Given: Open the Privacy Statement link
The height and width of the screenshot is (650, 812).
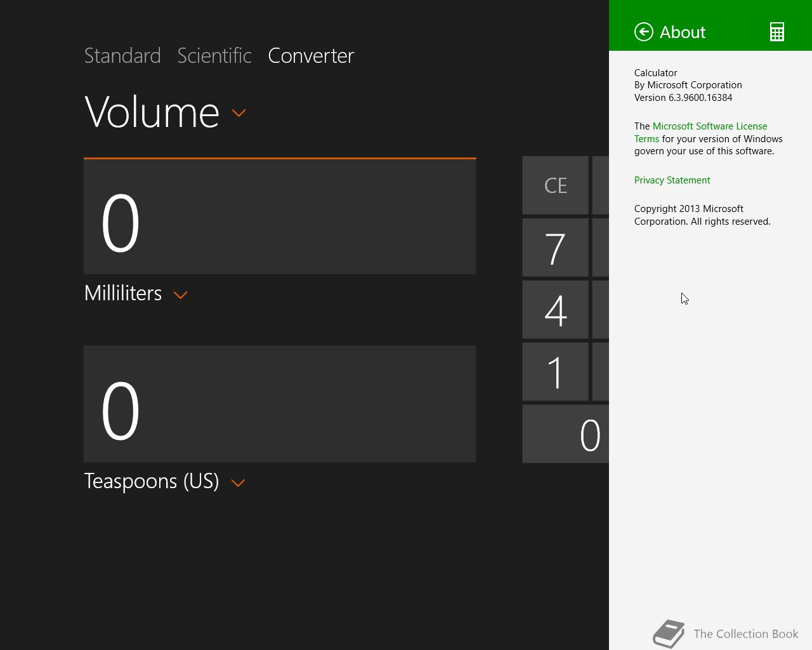Looking at the screenshot, I should pos(672,180).
